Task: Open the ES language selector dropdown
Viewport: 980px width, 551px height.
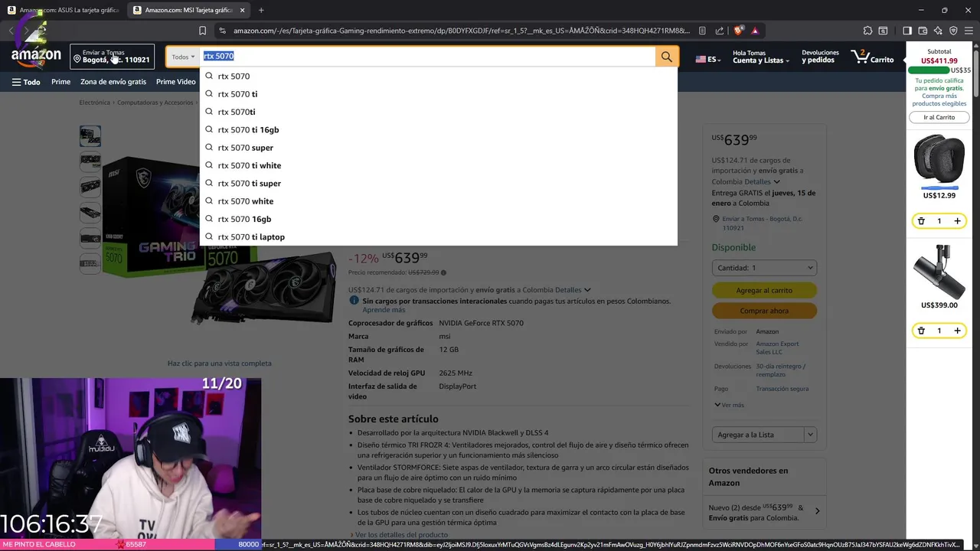Action: pyautogui.click(x=707, y=59)
